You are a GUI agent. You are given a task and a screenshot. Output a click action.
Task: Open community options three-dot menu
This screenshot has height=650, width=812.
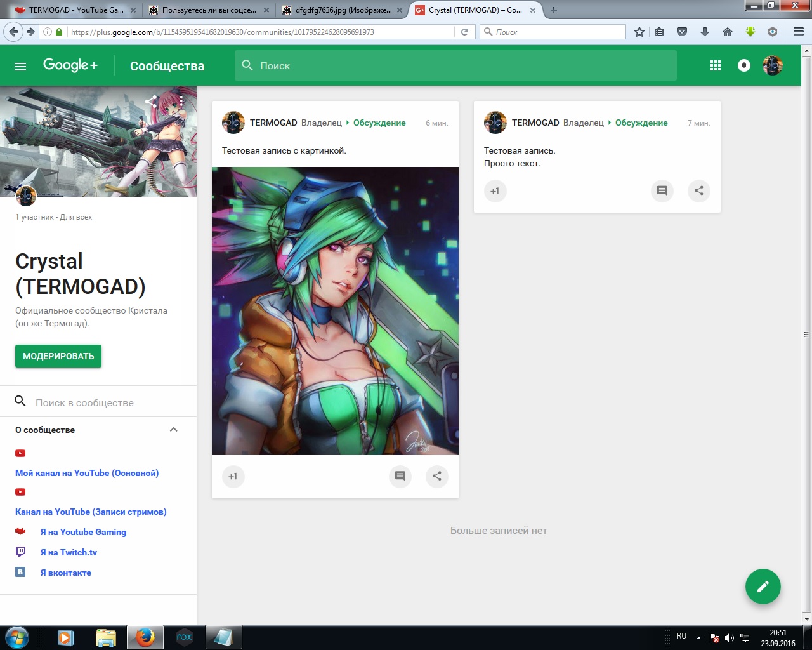point(181,101)
